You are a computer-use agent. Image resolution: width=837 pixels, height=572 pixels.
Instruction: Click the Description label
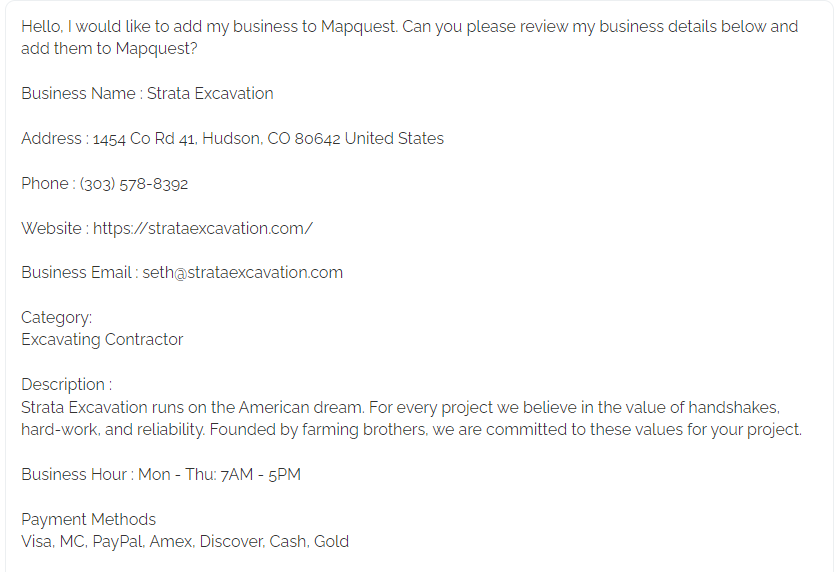(67, 385)
